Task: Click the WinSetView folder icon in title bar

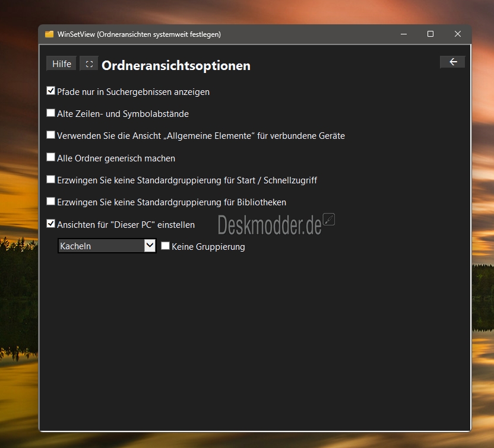Action: (49, 34)
